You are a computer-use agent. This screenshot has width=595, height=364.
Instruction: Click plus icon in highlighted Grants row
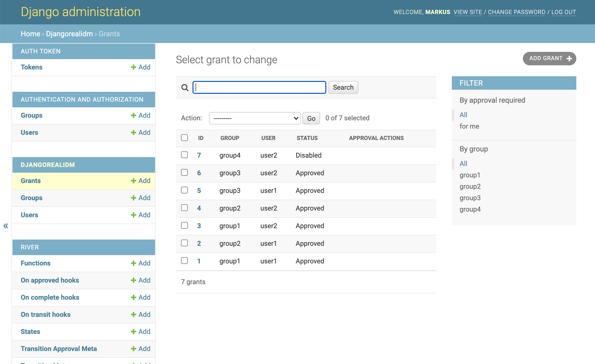point(133,181)
